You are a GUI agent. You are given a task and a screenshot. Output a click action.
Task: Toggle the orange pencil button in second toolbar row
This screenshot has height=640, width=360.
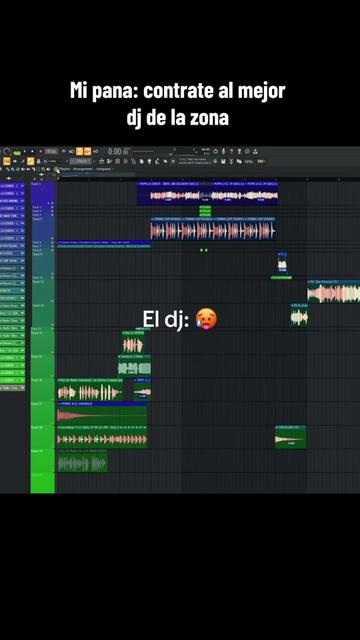coord(31,161)
